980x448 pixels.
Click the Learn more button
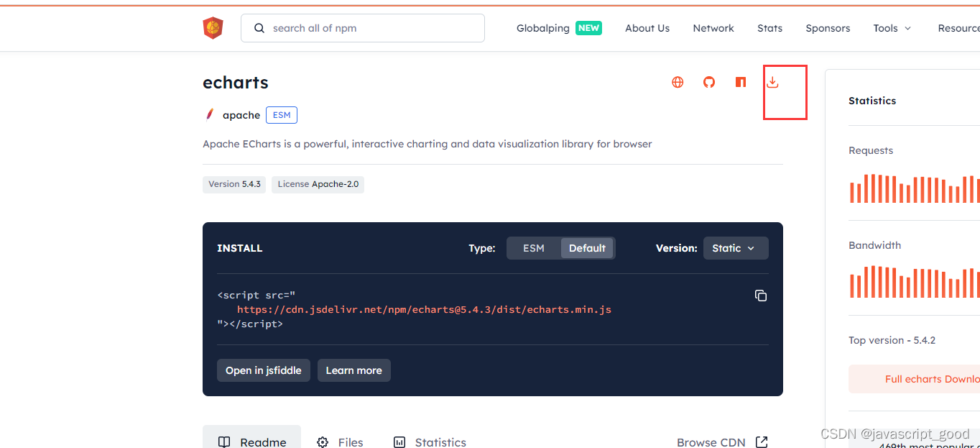pos(354,370)
